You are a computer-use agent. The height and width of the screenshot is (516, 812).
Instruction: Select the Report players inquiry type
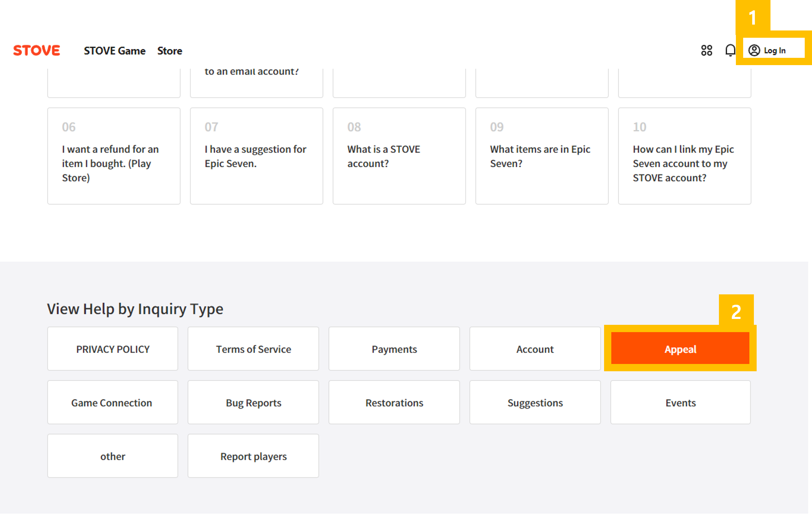[x=253, y=456]
